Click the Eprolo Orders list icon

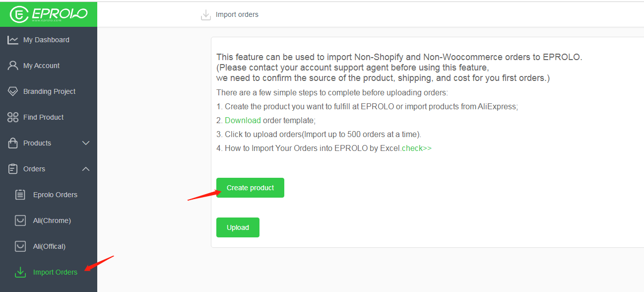[x=20, y=194]
